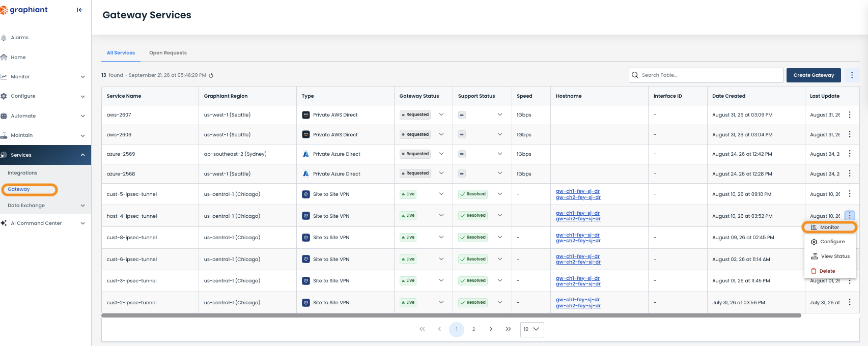
Task: Go to page 2 of results
Action: point(473,329)
